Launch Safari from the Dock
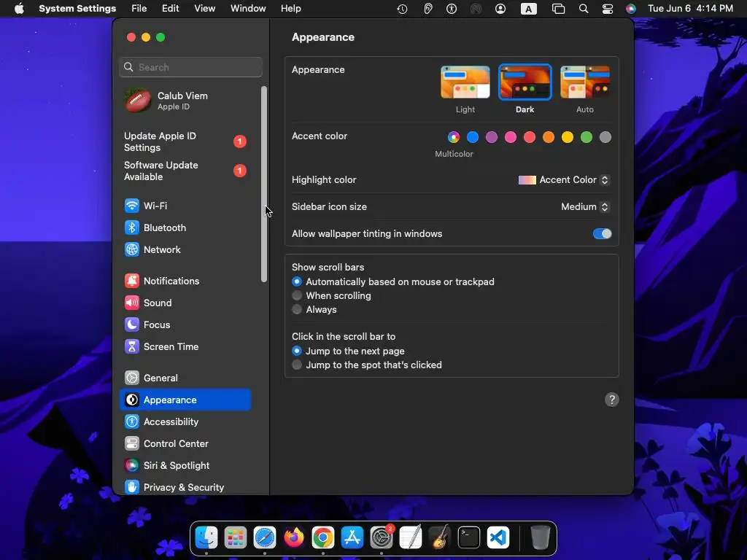Screen dimensions: 747x560 [x=264, y=537]
